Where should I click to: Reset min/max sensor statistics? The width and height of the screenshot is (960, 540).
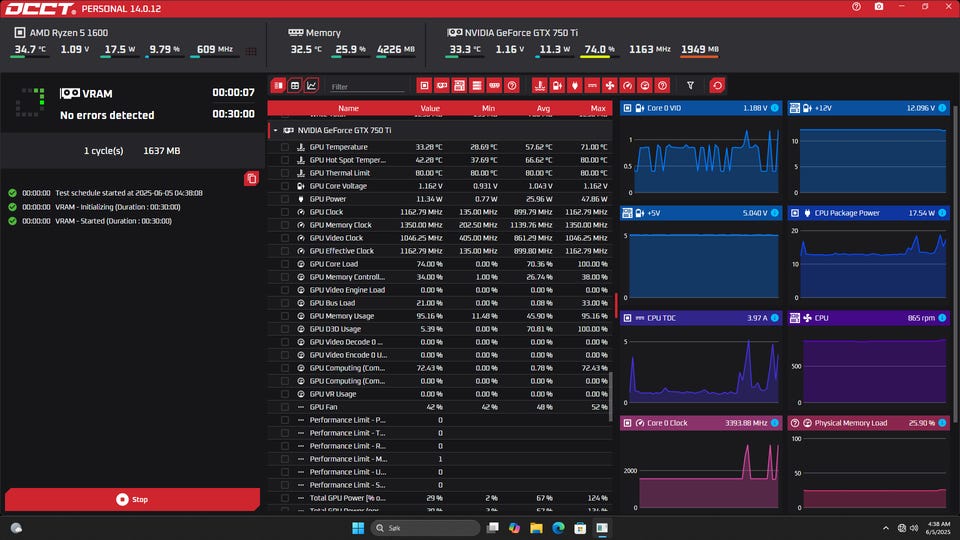tap(718, 86)
